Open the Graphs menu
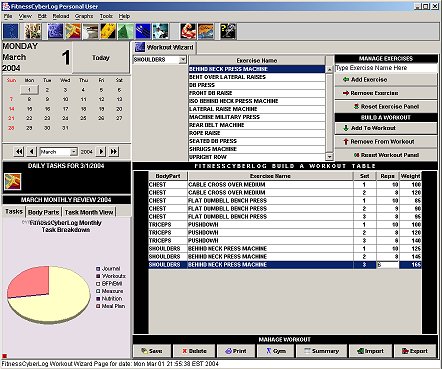Screen dimensions: 442x369 pyautogui.click(x=84, y=16)
